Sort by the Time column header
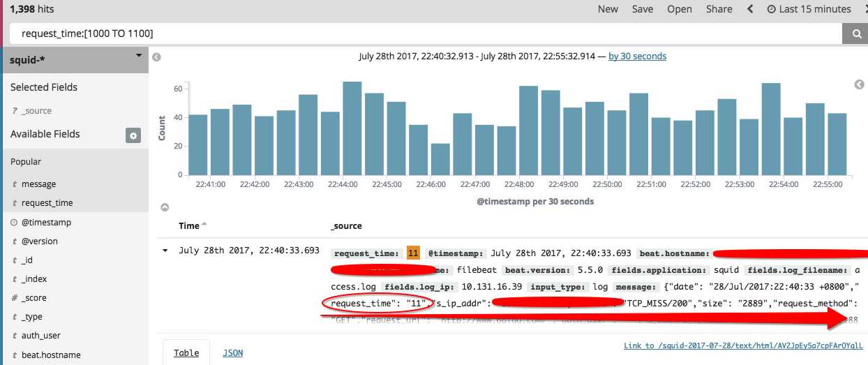Screen dimensions: 868x365 click(189, 225)
